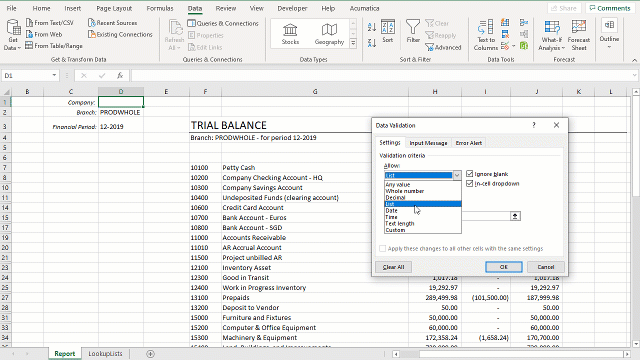This screenshot has width=640, height=360.
Task: Open the File menu
Action: point(11,8)
